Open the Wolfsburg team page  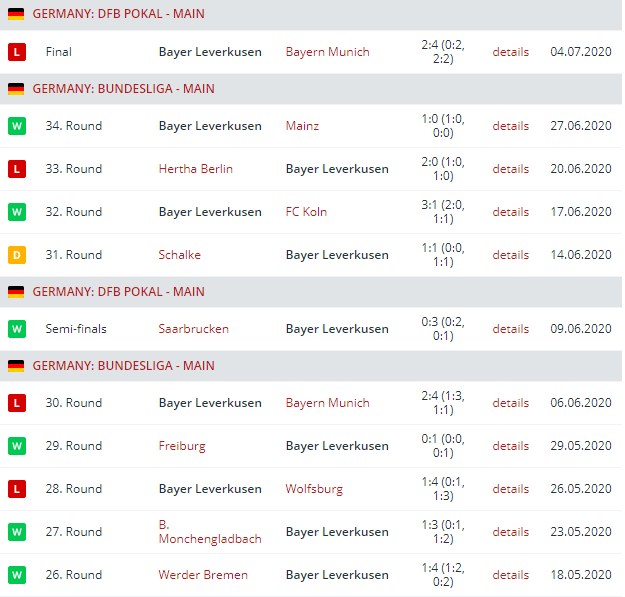314,489
